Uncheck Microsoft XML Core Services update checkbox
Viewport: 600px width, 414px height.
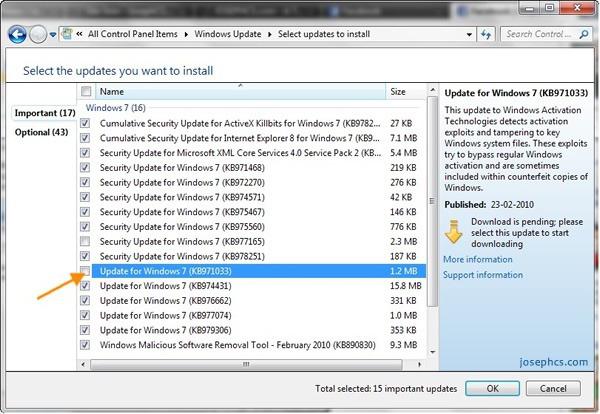[x=85, y=153]
